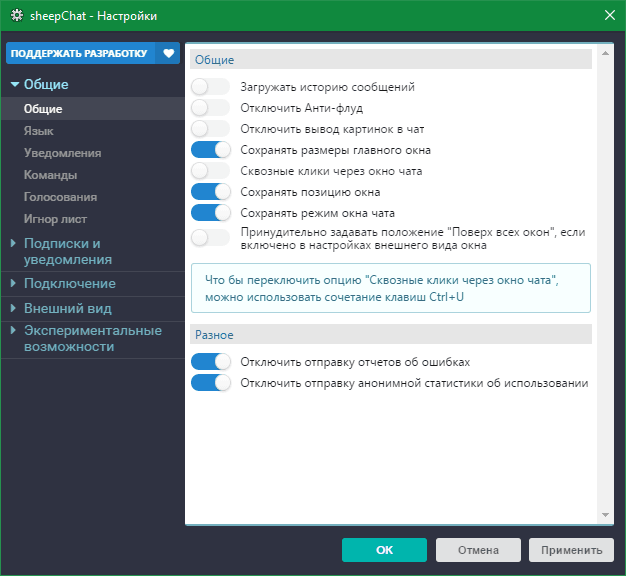Image resolution: width=626 pixels, height=576 pixels.
Task: Disable Сохранять размеры главного окна toggle
Action: click(x=210, y=150)
